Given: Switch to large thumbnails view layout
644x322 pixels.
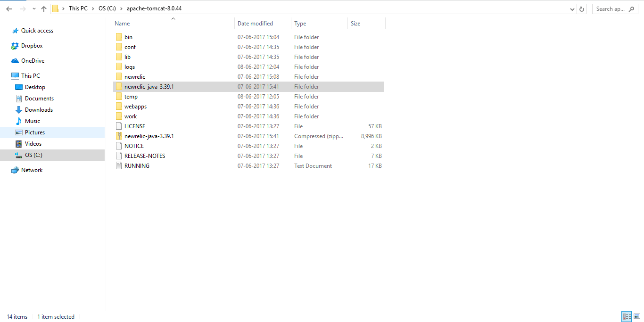Looking at the screenshot, I should 636,317.
